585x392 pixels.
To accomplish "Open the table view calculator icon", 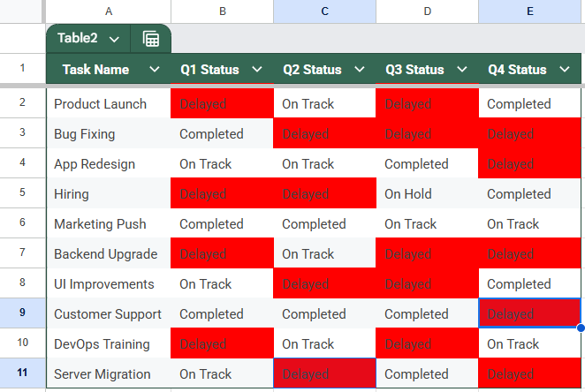I will [151, 39].
